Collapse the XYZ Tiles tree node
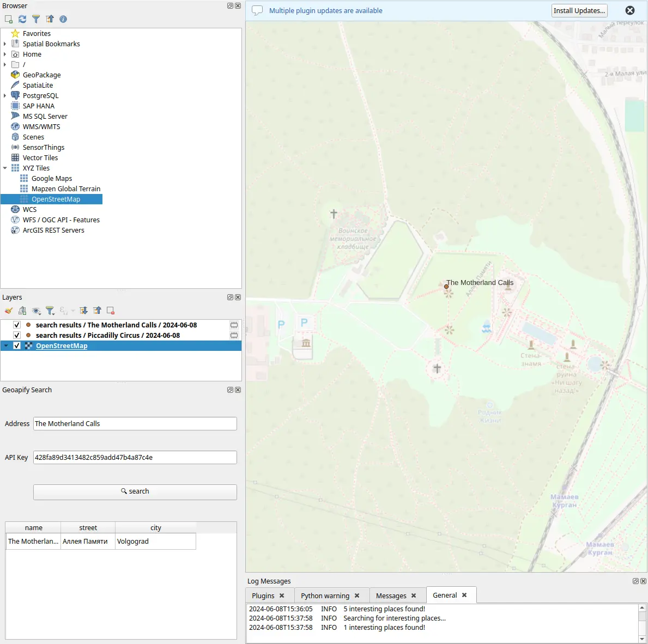 tap(5, 168)
